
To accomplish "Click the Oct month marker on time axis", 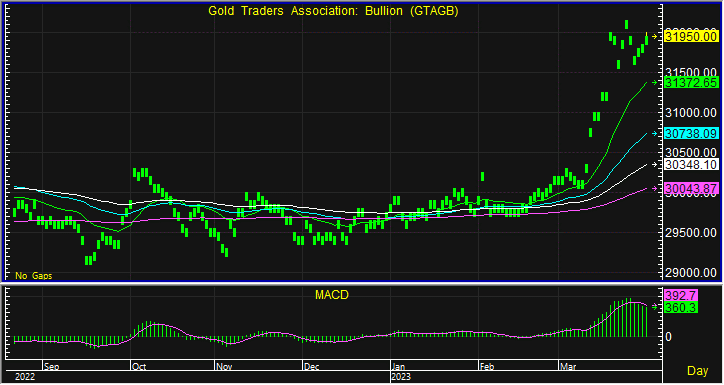I will click(x=139, y=367).
